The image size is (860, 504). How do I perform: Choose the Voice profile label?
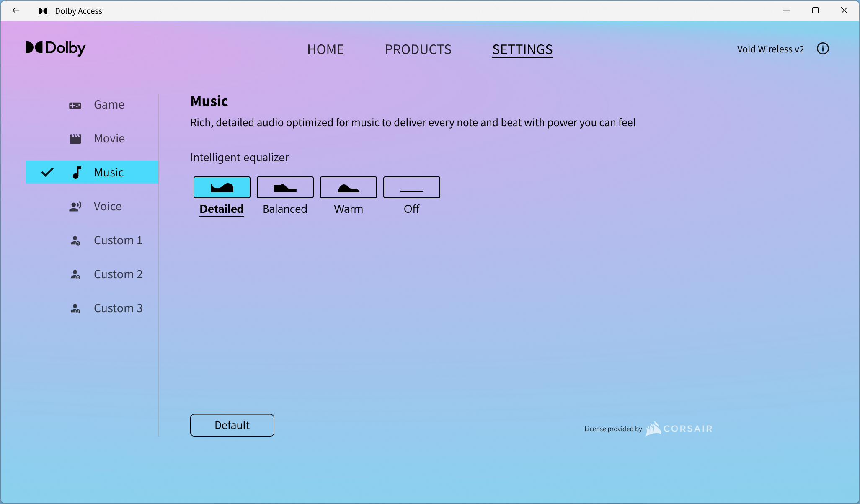point(108,207)
